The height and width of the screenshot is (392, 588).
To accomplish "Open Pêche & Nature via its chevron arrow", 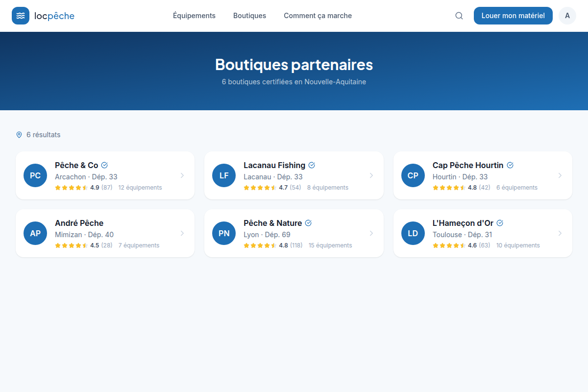I will (371, 233).
